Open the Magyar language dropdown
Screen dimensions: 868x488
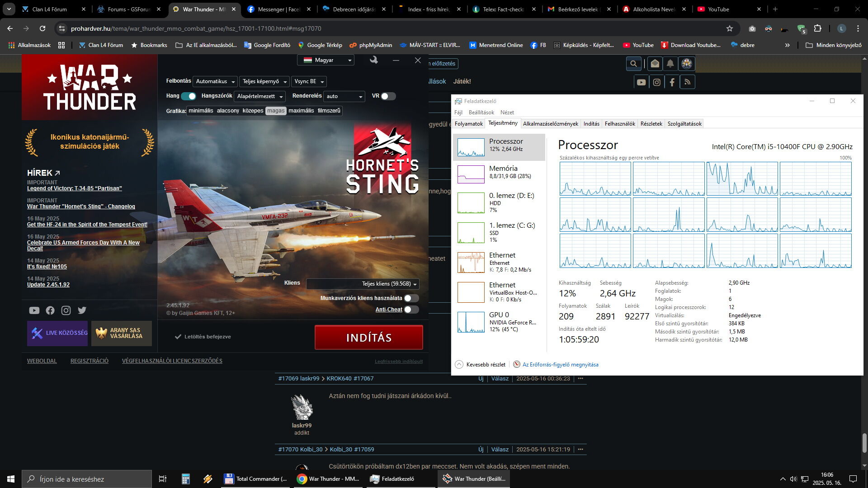coord(326,60)
